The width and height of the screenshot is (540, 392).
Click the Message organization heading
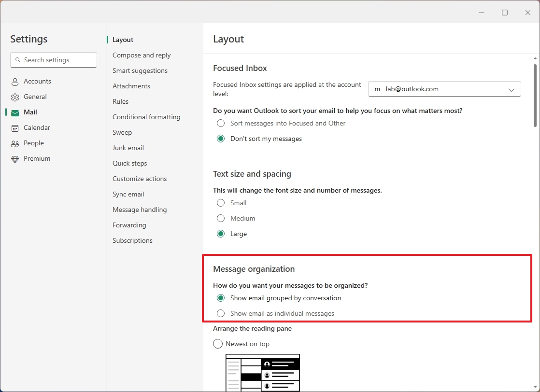coord(254,269)
